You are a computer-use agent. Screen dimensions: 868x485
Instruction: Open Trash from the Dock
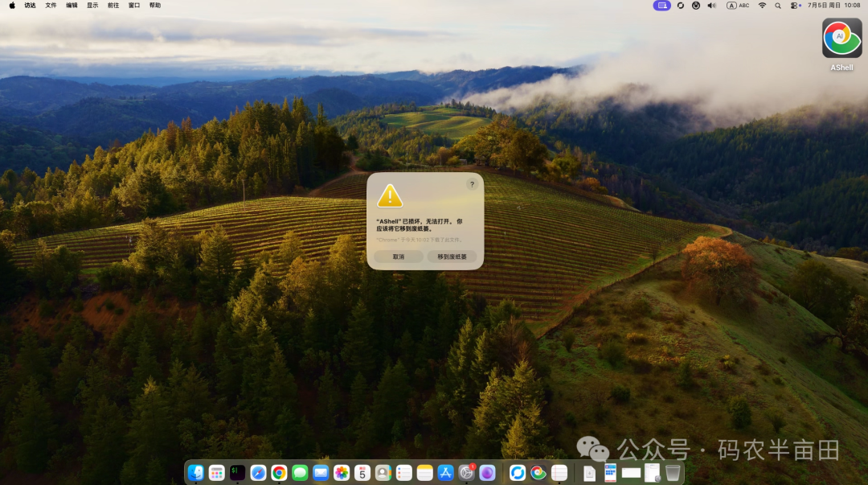pyautogui.click(x=673, y=473)
